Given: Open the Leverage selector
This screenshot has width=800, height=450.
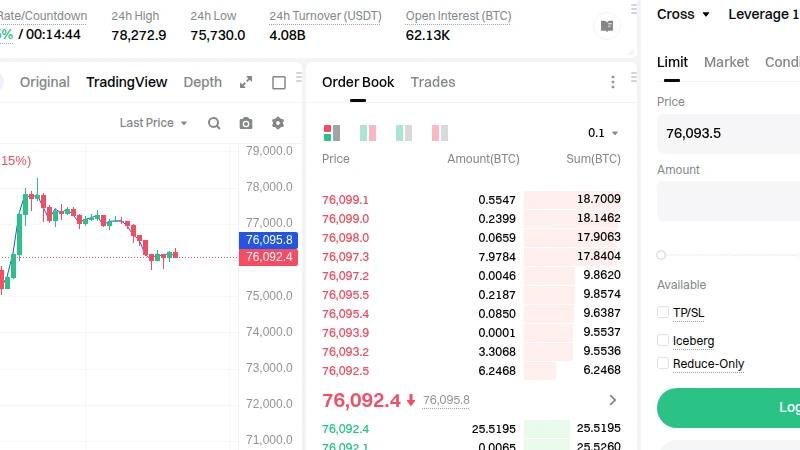Looking at the screenshot, I should [764, 14].
